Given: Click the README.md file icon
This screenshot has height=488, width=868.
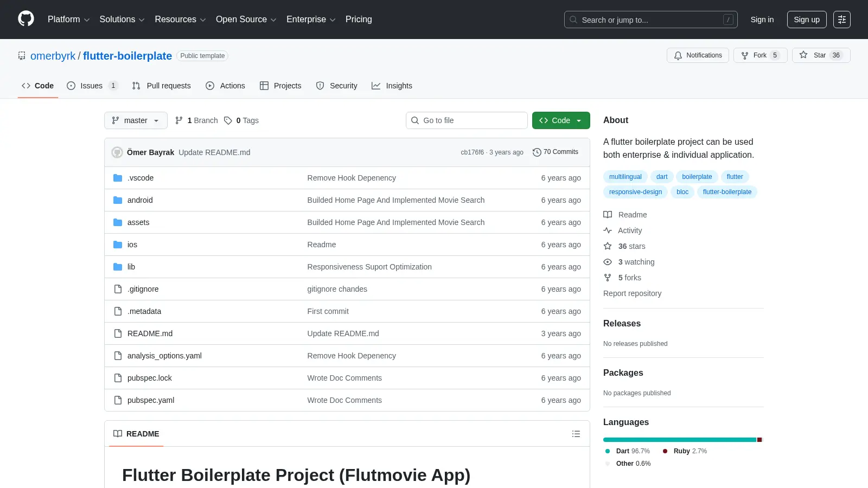Looking at the screenshot, I should click(x=118, y=333).
